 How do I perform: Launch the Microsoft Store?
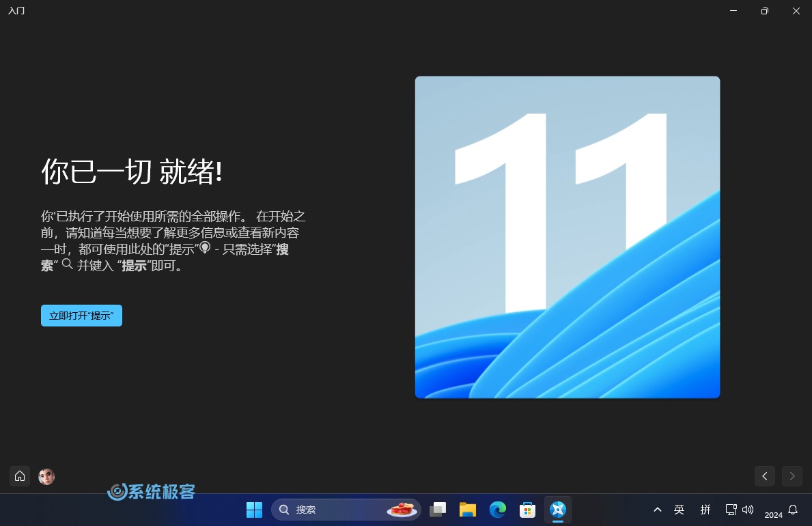point(527,510)
